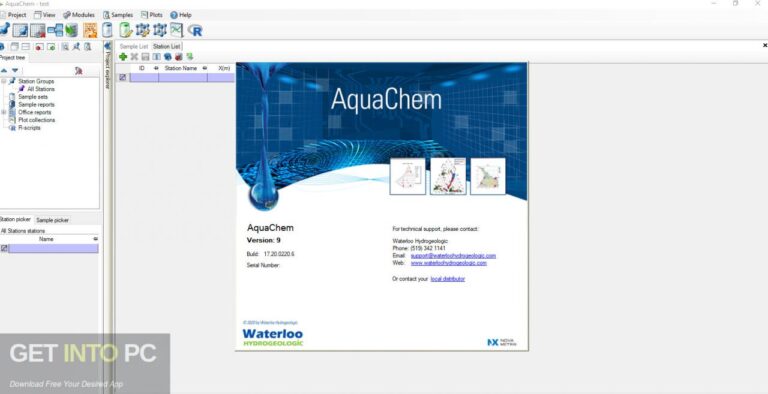The image size is (768, 394).
Task: Click the green down-arrow import icon
Action: [190, 57]
